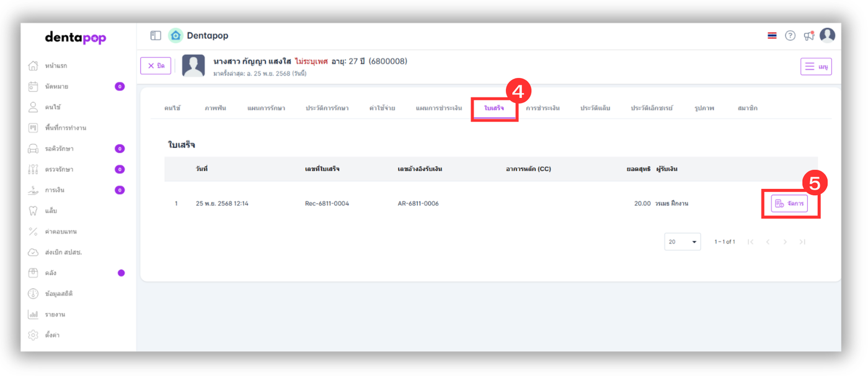This screenshot has height=376, width=868.
Task: Open user profile avatar top right
Action: click(828, 35)
